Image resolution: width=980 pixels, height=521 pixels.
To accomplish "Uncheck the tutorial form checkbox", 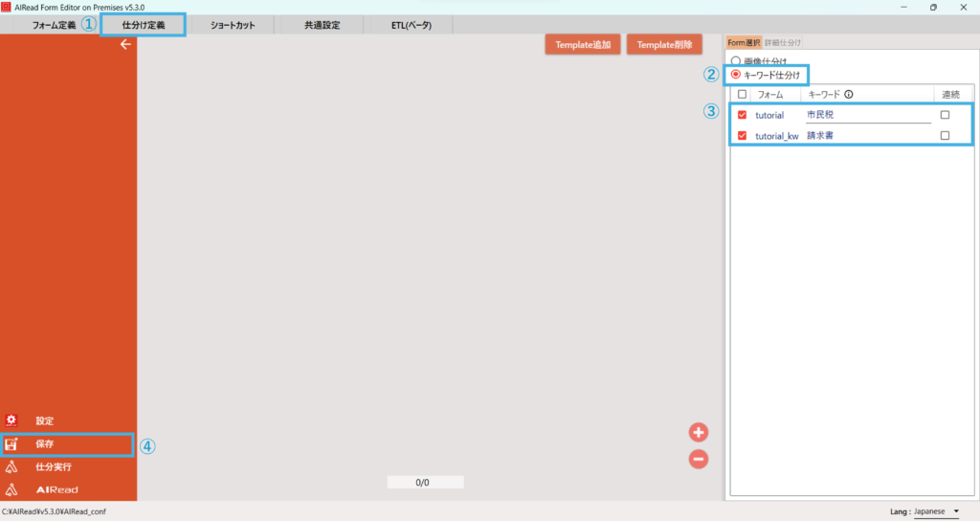I will point(743,115).
